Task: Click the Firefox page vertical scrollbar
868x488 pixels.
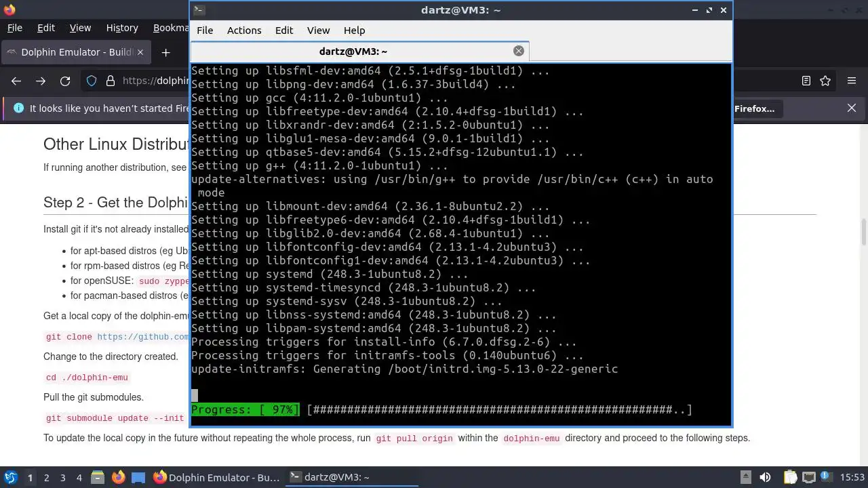Action: (863, 233)
